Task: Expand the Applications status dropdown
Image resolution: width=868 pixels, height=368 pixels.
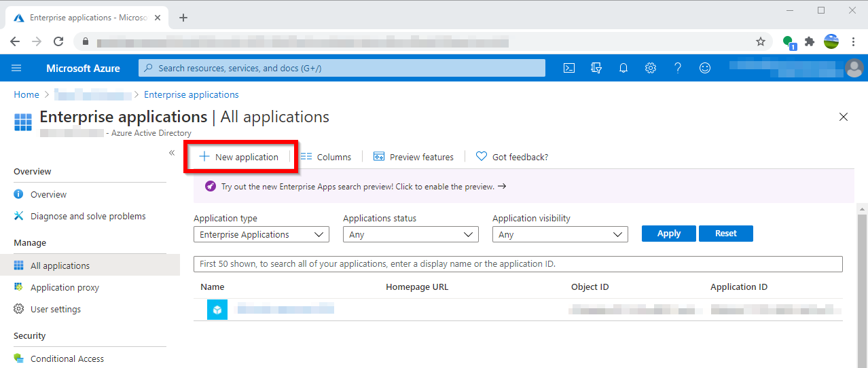Action: pos(410,234)
